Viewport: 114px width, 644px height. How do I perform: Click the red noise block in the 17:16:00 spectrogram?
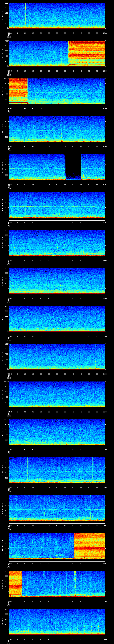(18, 91)
